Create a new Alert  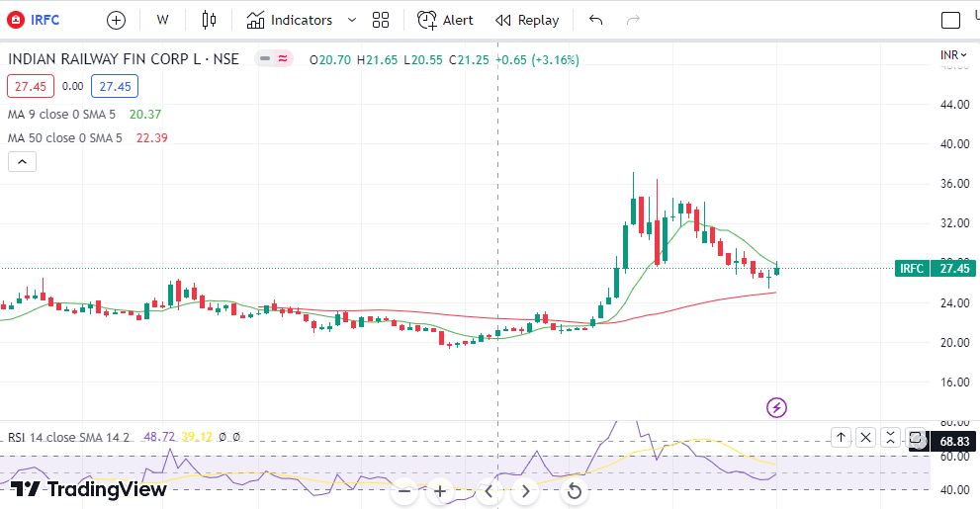tap(445, 20)
